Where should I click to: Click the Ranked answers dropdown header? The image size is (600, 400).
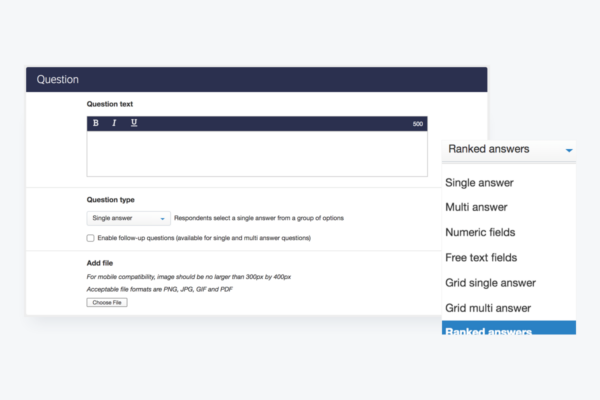509,149
